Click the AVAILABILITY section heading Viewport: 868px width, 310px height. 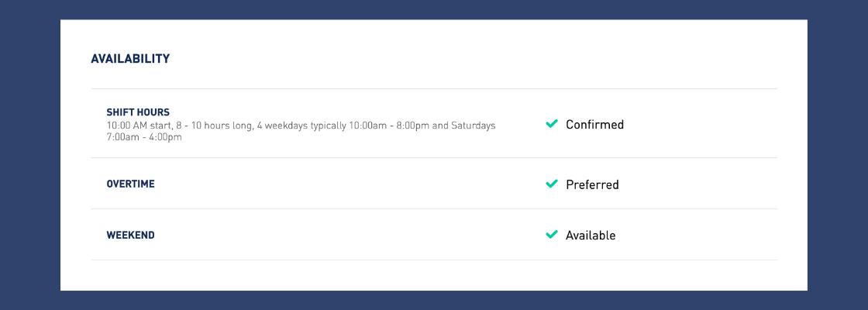pos(130,59)
